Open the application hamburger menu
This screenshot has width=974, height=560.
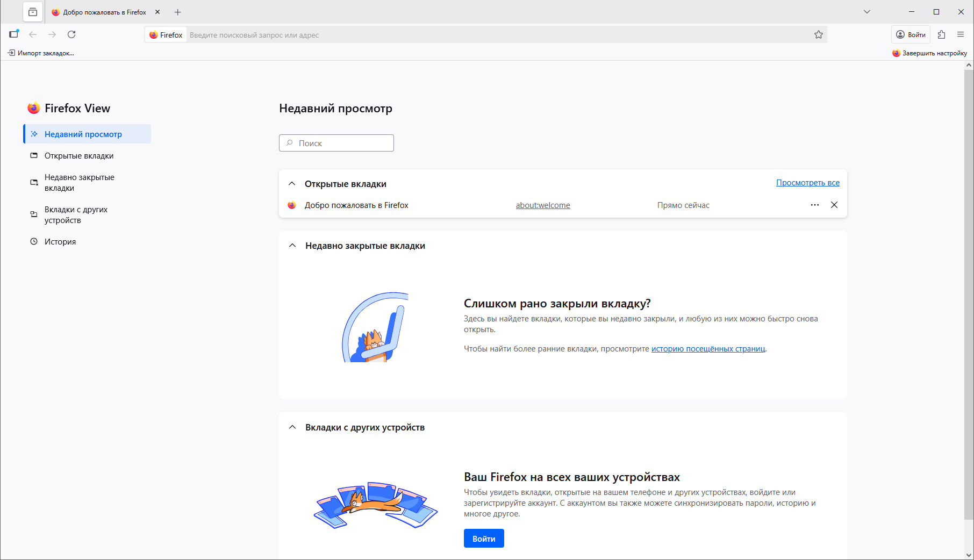tap(961, 34)
